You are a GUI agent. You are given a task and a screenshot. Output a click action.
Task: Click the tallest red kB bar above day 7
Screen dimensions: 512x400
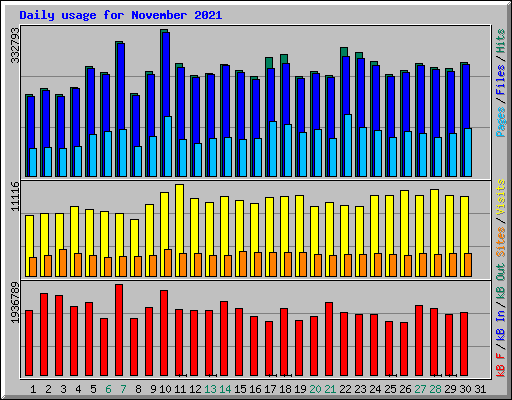click(x=119, y=330)
